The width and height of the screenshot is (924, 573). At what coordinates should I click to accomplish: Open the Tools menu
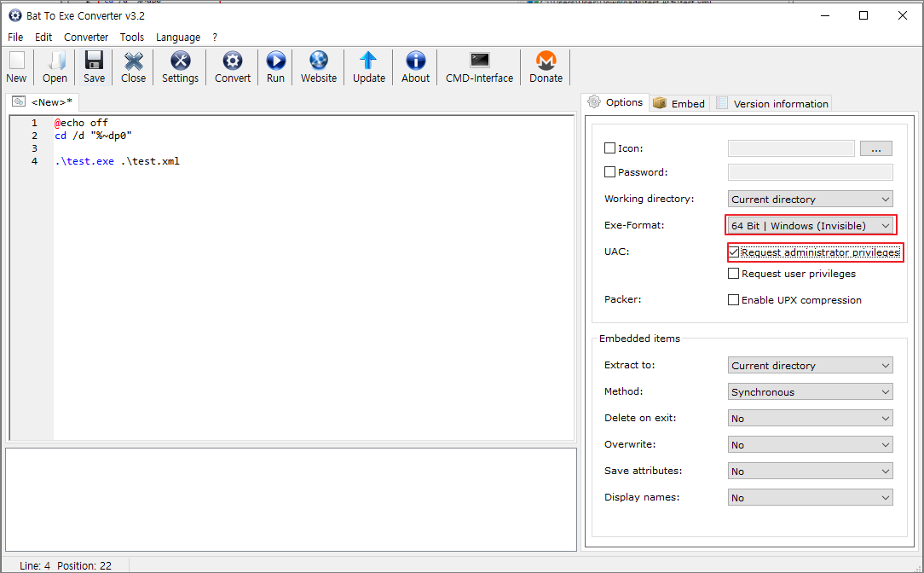pos(132,38)
